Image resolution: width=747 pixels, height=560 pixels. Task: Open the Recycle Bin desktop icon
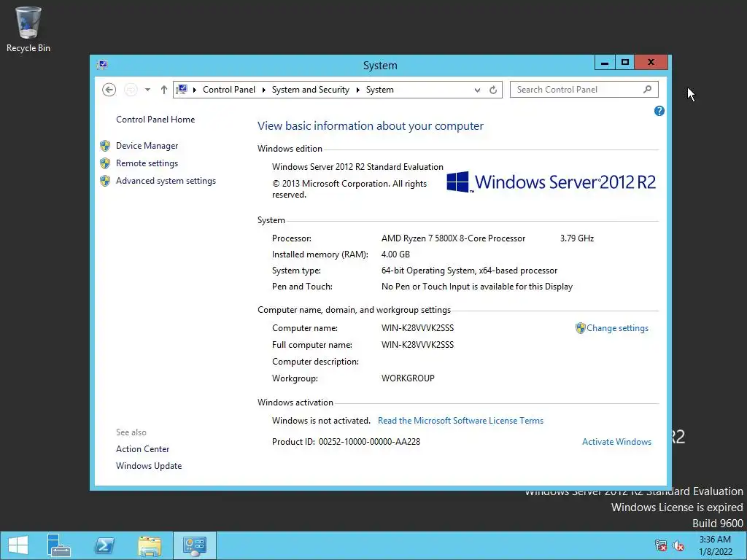coord(28,29)
